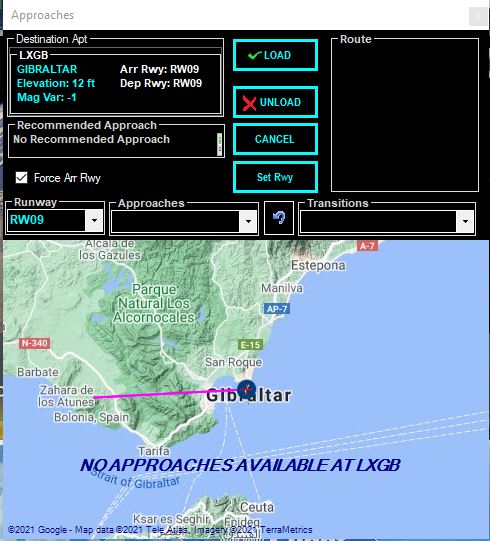
Task: Click the LOAD button with green checkmark
Action: click(x=275, y=55)
